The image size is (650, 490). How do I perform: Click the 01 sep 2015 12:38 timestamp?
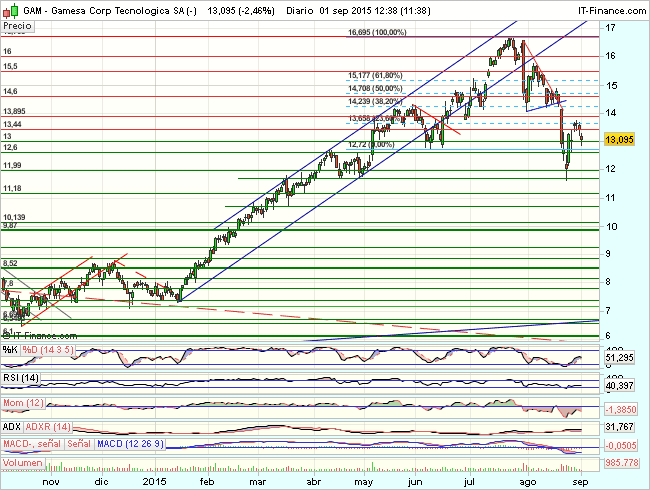tap(359, 11)
